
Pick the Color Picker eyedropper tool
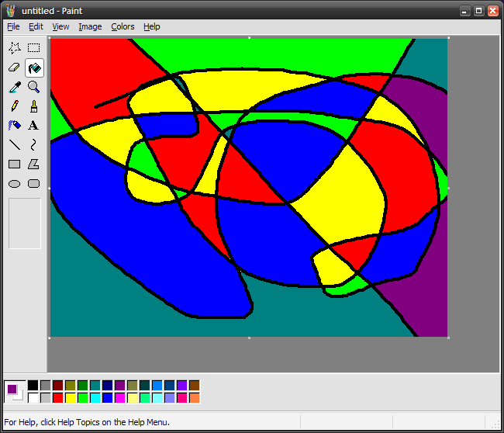tap(15, 87)
